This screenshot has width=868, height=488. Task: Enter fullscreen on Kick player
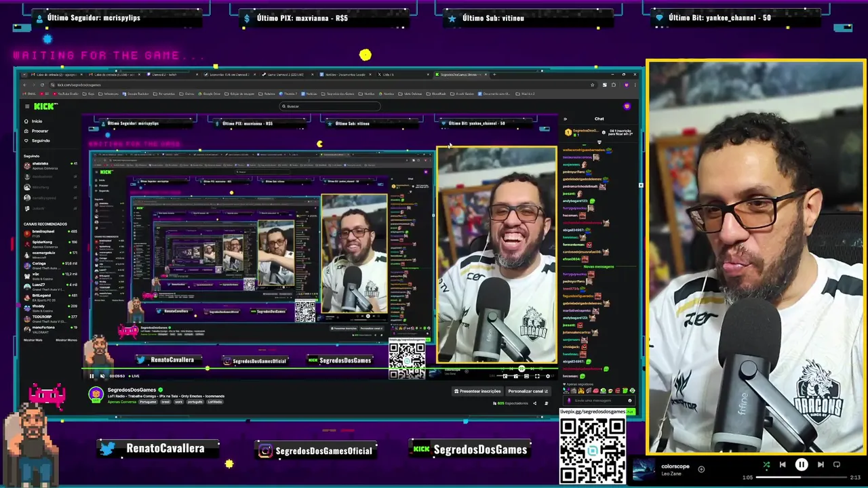[x=536, y=375]
